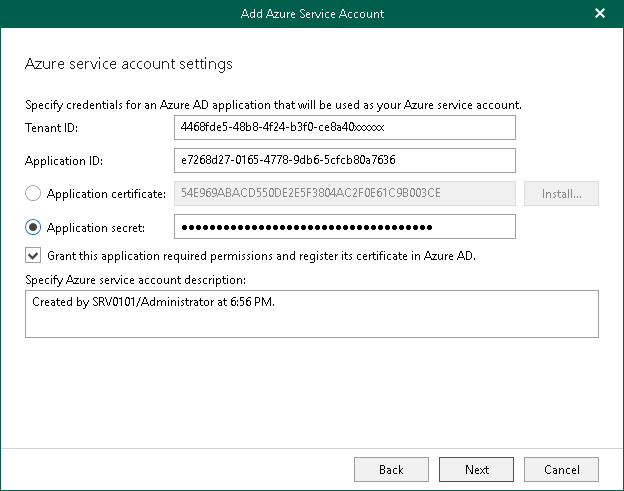Cancel the Azure service account wizard

[561, 469]
